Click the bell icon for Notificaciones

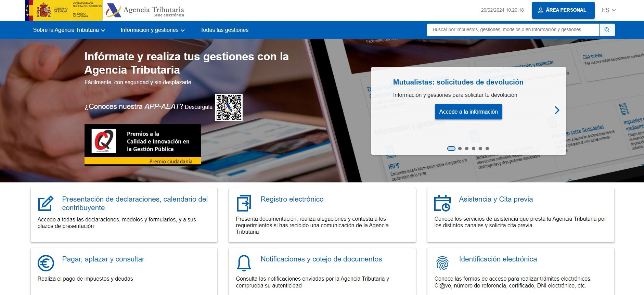[x=244, y=263]
